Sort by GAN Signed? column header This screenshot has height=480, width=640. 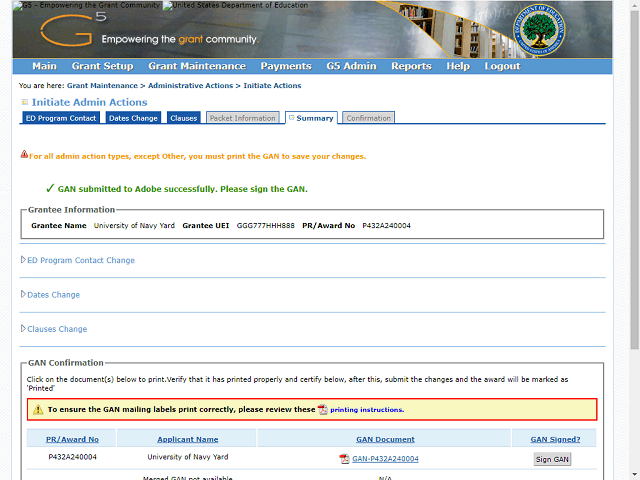click(555, 439)
